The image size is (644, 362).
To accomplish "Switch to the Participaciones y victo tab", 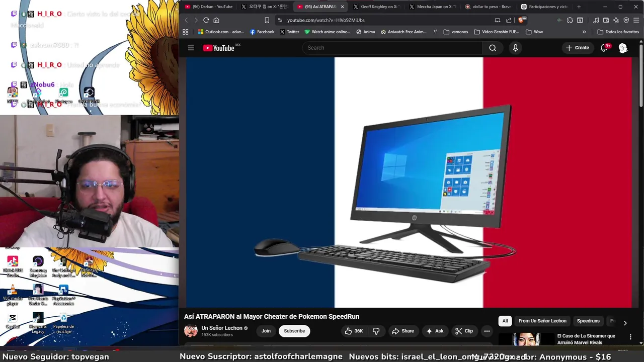I will coord(545,7).
